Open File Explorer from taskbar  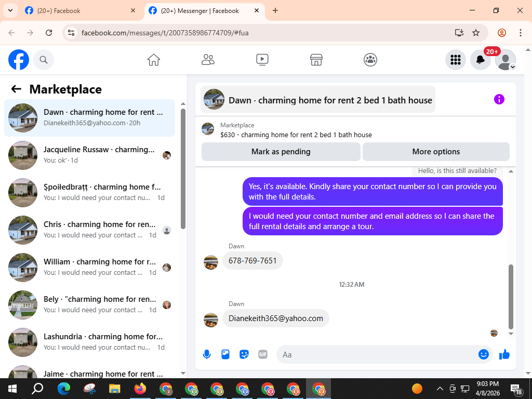click(x=115, y=389)
